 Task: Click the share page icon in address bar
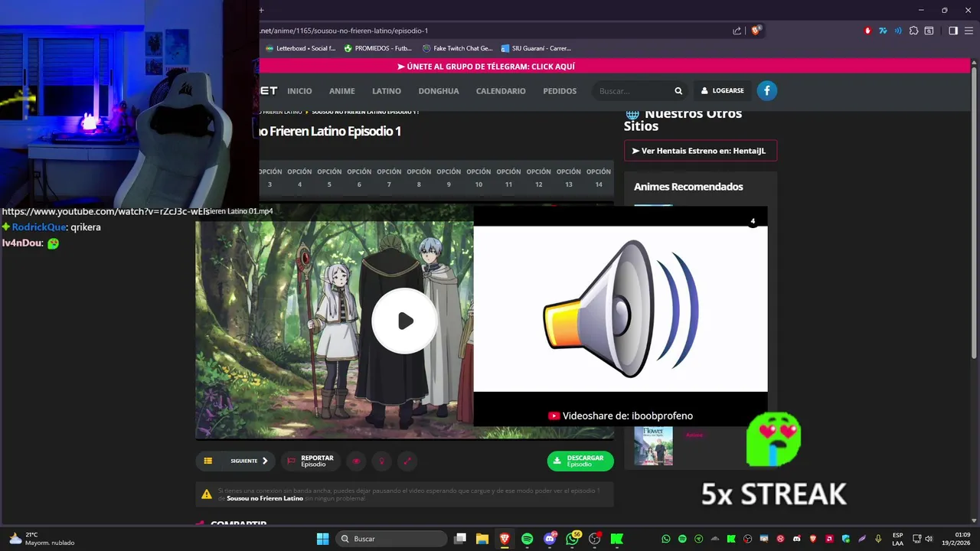737,31
